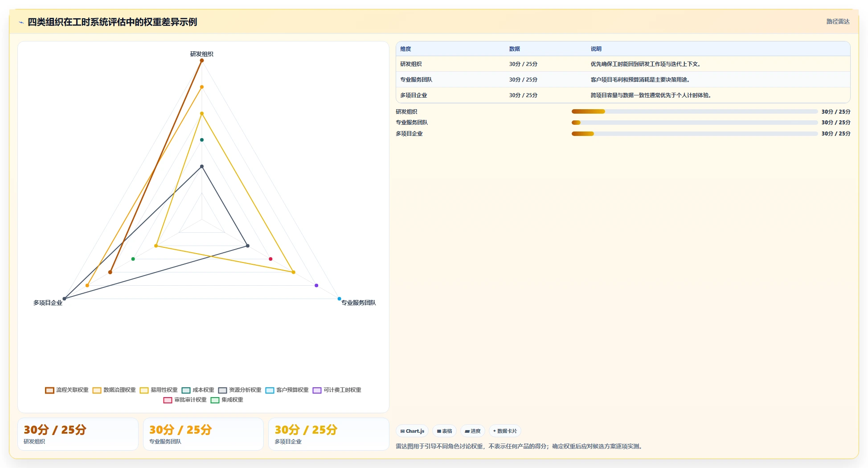Viewport: 868px width, 468px height.
Task: Open the 专业服务团队 score card
Action: coord(203,434)
